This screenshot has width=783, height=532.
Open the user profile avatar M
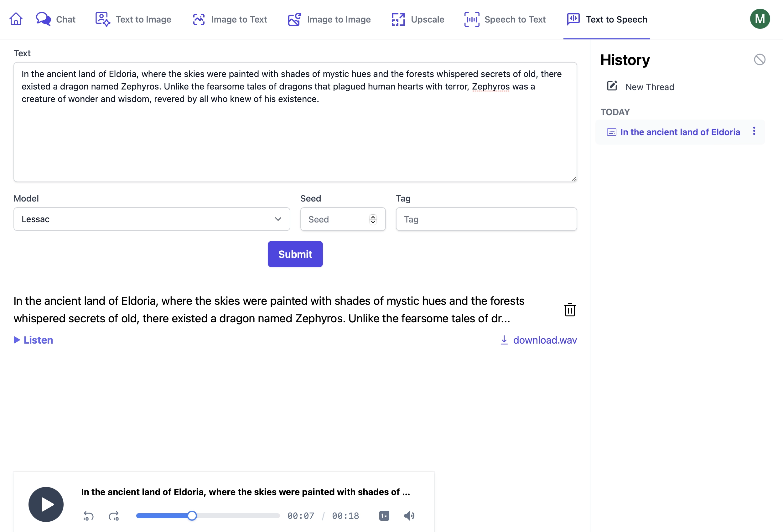coord(760,19)
